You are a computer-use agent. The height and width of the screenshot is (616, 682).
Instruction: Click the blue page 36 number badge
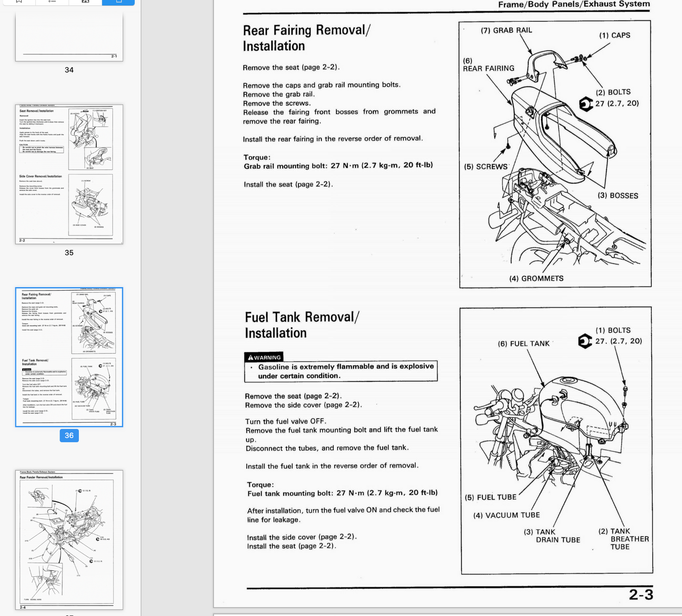pos(69,435)
